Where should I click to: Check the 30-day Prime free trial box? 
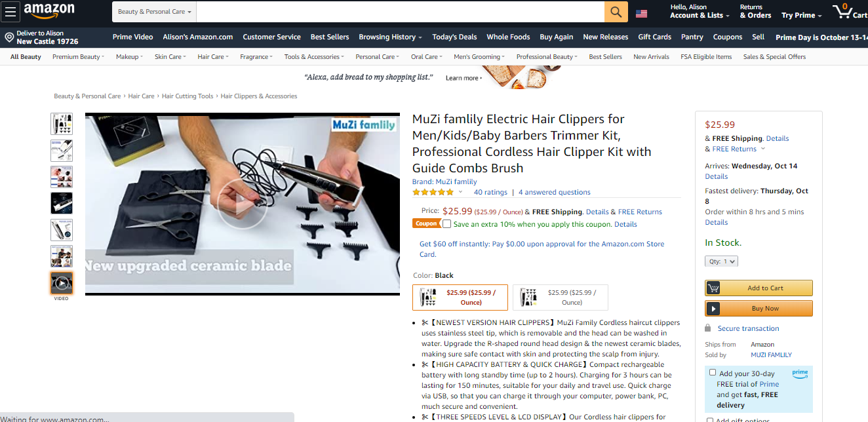(x=713, y=372)
